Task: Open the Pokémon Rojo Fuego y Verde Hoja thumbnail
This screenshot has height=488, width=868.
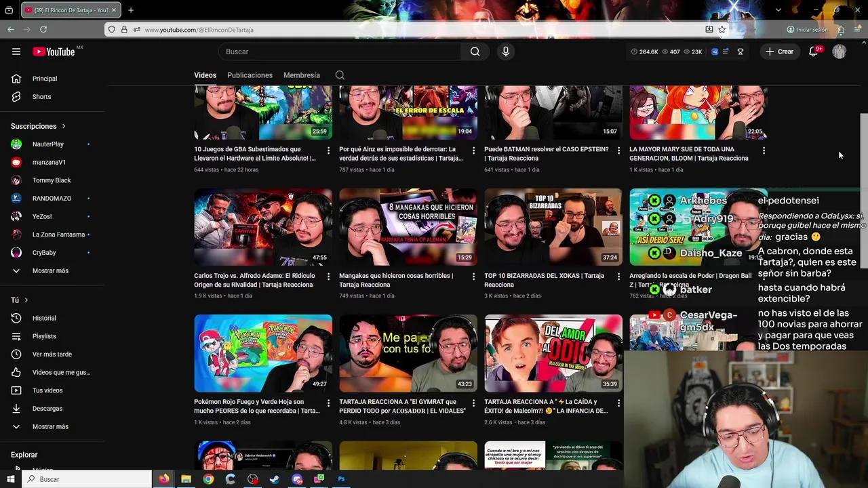Action: [x=263, y=353]
